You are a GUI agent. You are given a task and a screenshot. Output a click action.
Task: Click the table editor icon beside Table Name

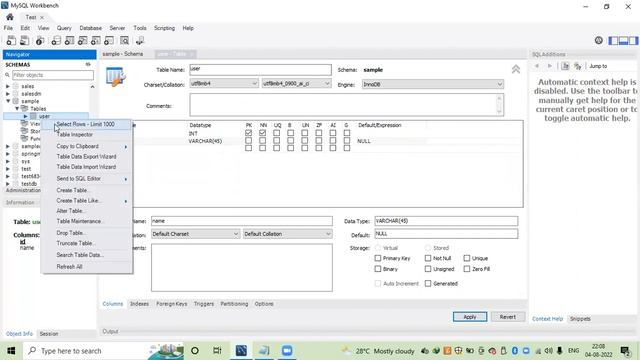pos(116,77)
